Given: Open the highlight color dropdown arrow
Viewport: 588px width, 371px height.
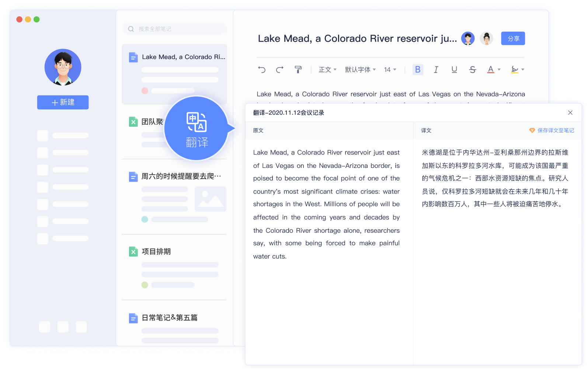Looking at the screenshot, I should pos(523,70).
